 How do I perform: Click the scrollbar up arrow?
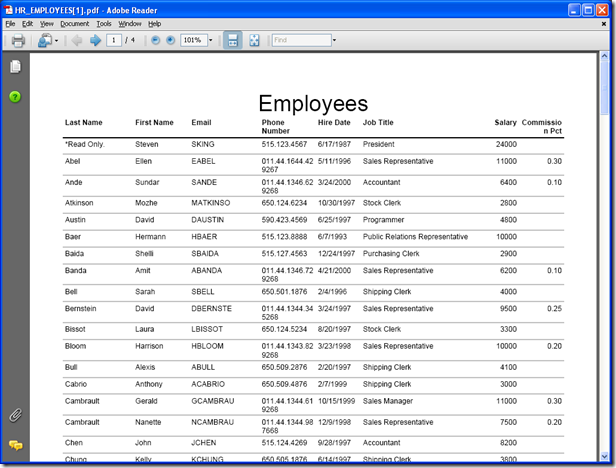(604, 56)
